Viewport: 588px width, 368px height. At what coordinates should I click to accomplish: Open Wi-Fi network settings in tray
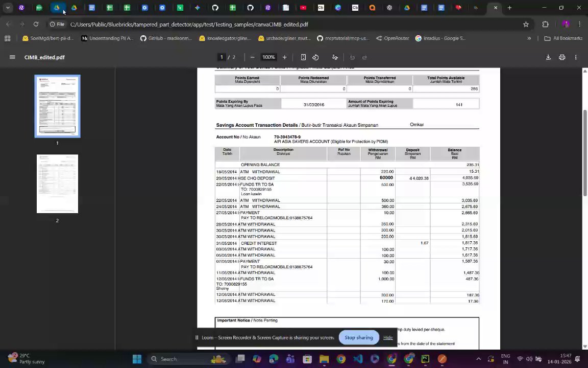point(520,359)
